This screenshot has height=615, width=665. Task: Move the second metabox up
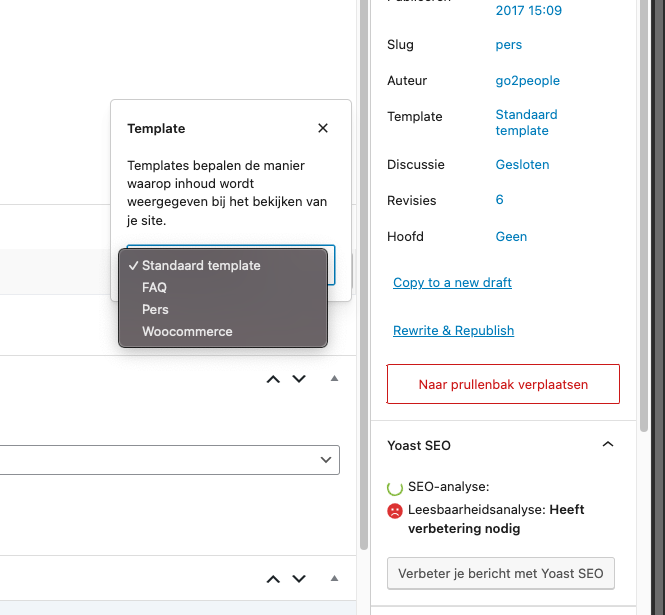(273, 579)
